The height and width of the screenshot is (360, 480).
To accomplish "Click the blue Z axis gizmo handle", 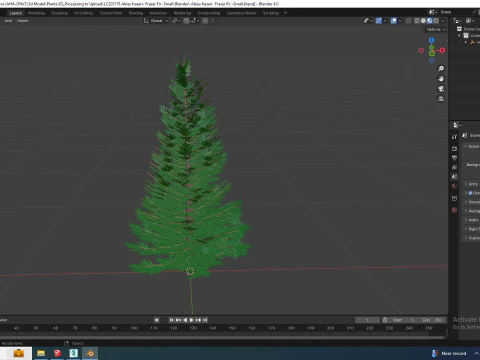I will tap(431, 40).
